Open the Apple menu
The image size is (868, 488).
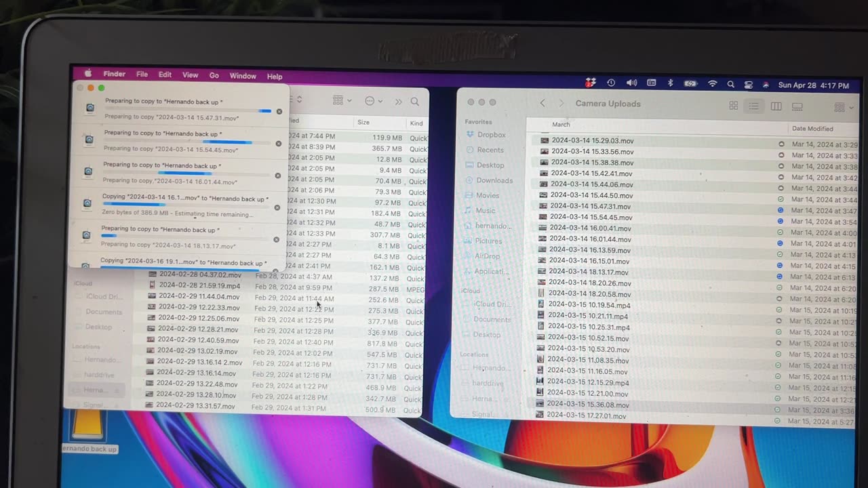click(88, 73)
